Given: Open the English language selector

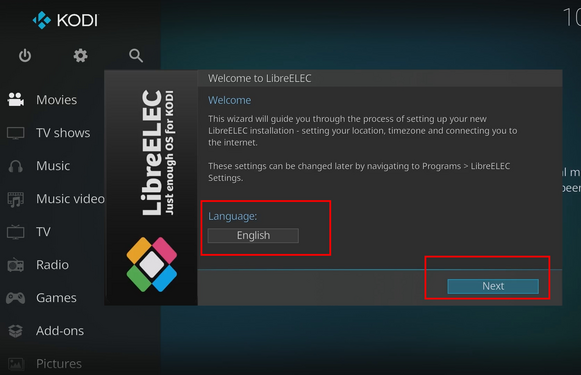Looking at the screenshot, I should tap(253, 236).
